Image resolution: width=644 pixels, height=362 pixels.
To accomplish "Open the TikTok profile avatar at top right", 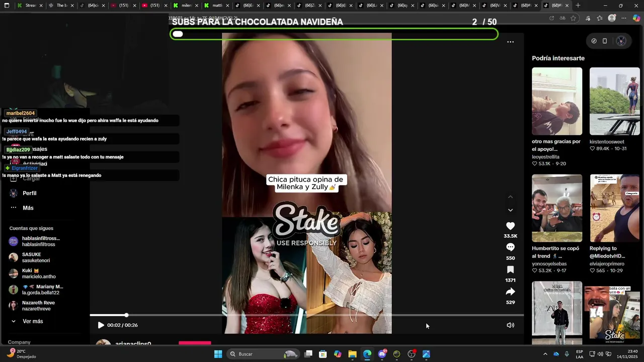I will pos(621,41).
